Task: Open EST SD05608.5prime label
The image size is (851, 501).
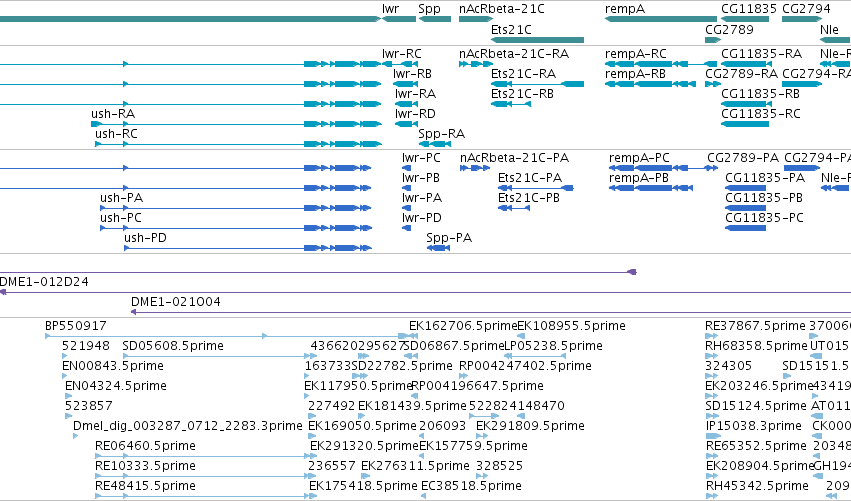Action: (x=173, y=346)
